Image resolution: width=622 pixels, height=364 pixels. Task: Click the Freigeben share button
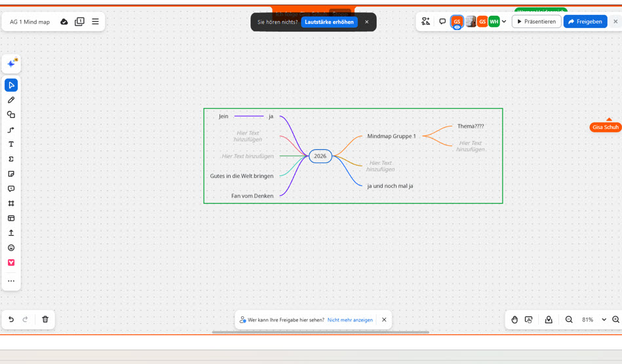click(585, 22)
